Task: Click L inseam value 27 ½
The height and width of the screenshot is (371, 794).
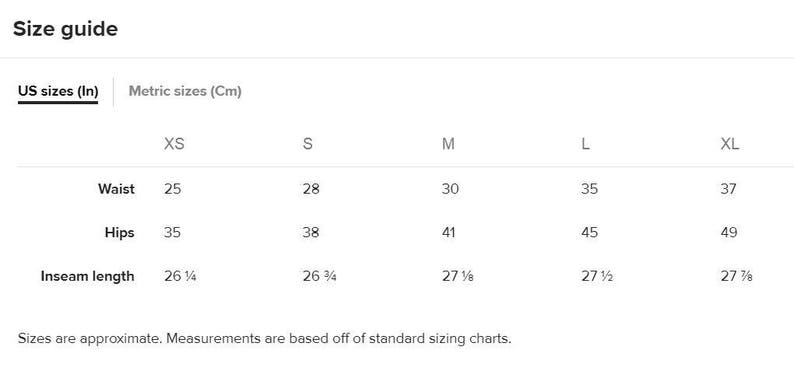Action: point(598,276)
